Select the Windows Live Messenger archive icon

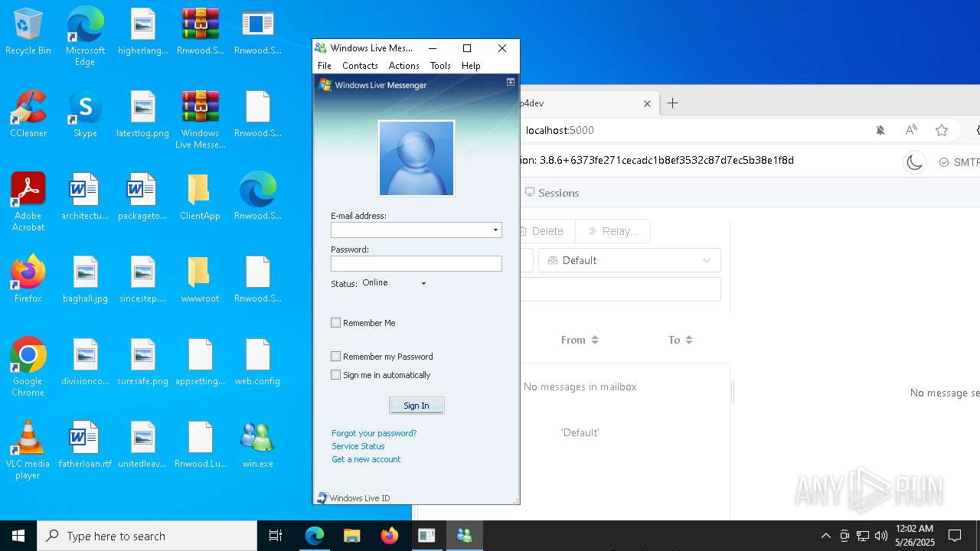(x=200, y=120)
